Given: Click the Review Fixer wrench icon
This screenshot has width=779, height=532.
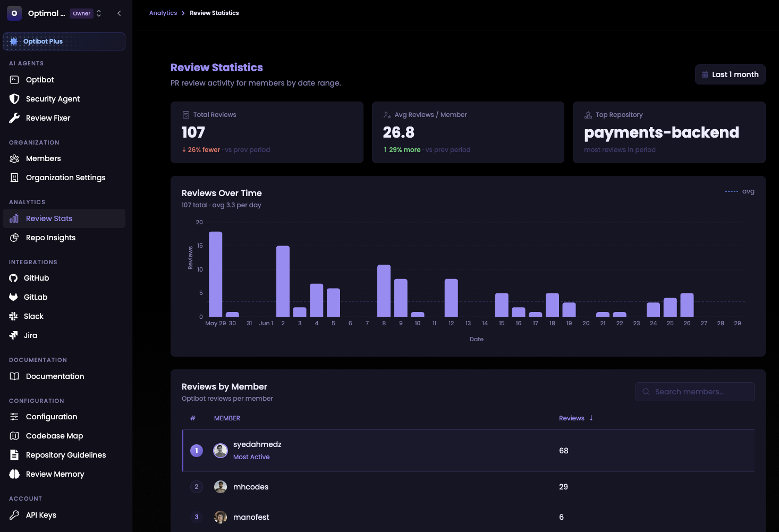Looking at the screenshot, I should (14, 118).
